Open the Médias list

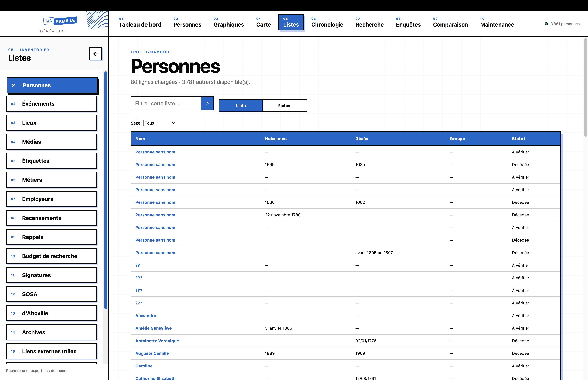(x=52, y=142)
